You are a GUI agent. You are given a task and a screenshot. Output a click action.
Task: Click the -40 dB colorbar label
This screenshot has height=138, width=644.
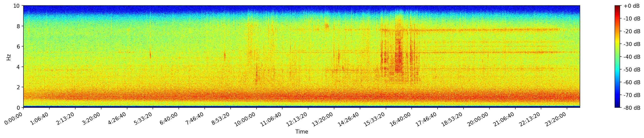[631, 57]
